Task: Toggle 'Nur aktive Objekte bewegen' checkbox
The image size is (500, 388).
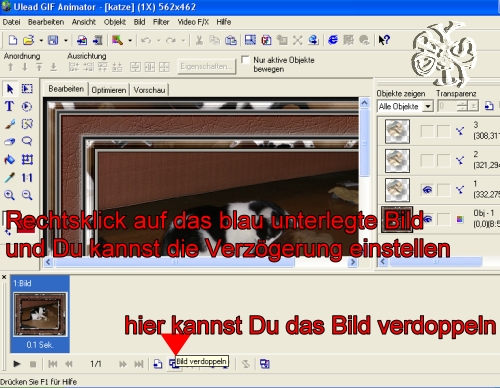Action: [x=245, y=60]
